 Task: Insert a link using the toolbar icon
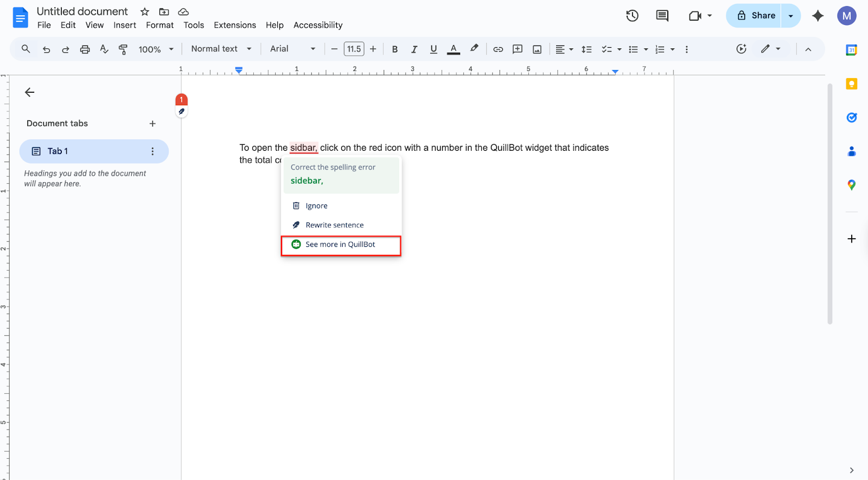(x=497, y=49)
